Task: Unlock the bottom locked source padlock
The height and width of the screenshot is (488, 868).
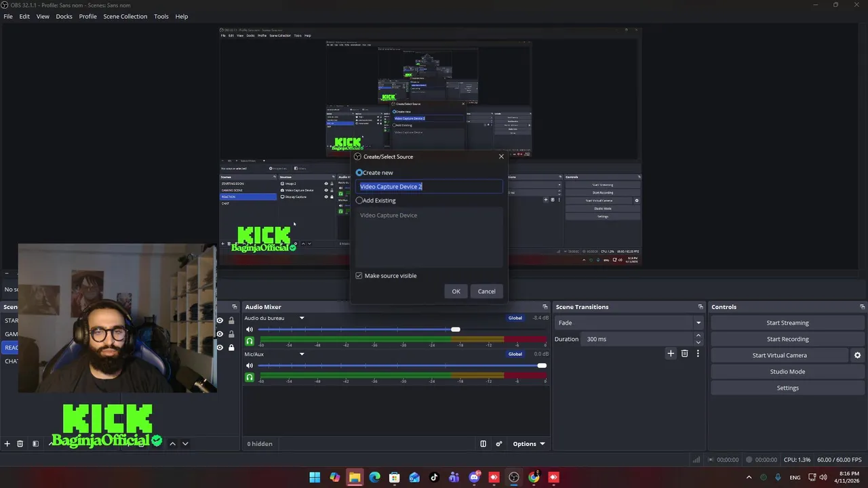Action: (x=231, y=348)
